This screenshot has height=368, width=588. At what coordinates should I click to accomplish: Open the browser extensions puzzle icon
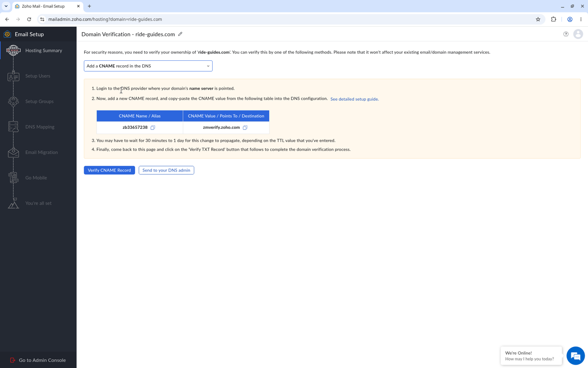(x=554, y=19)
